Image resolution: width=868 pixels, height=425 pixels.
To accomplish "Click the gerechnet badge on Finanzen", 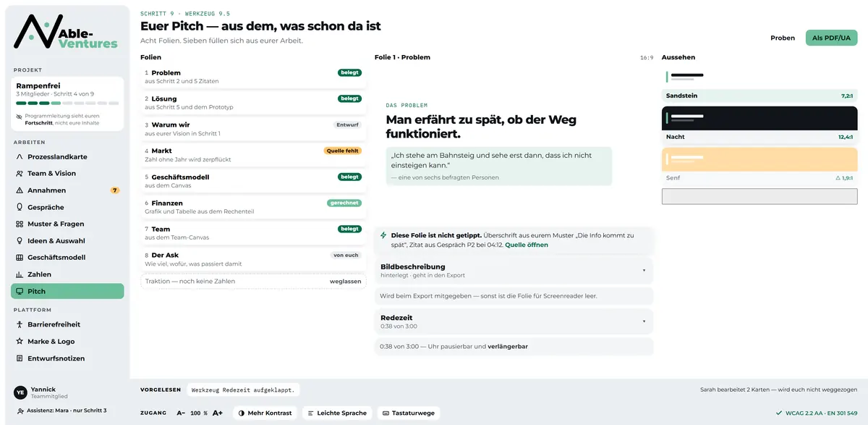I will pyautogui.click(x=344, y=203).
